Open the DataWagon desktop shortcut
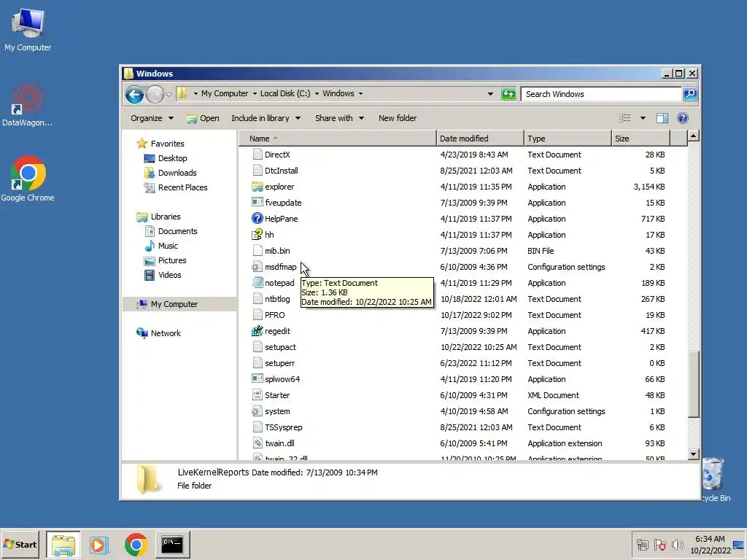Viewport: 747px width, 560px height. pos(27,104)
